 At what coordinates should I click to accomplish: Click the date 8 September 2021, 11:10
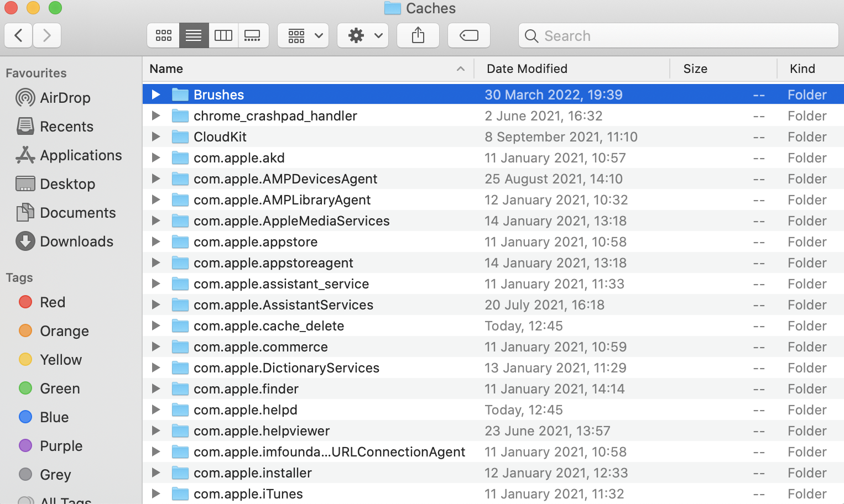[x=561, y=137]
